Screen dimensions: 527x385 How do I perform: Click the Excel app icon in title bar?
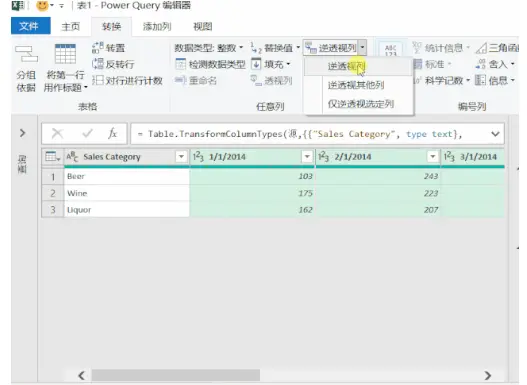coord(17,6)
